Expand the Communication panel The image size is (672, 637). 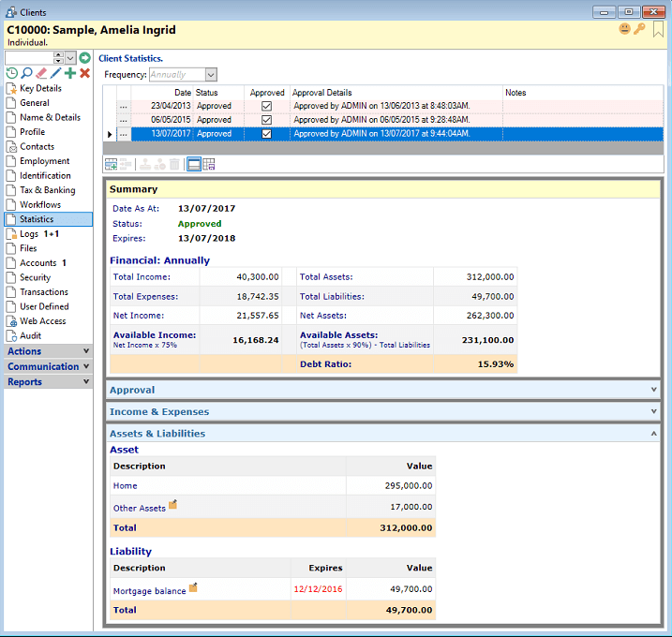point(49,366)
